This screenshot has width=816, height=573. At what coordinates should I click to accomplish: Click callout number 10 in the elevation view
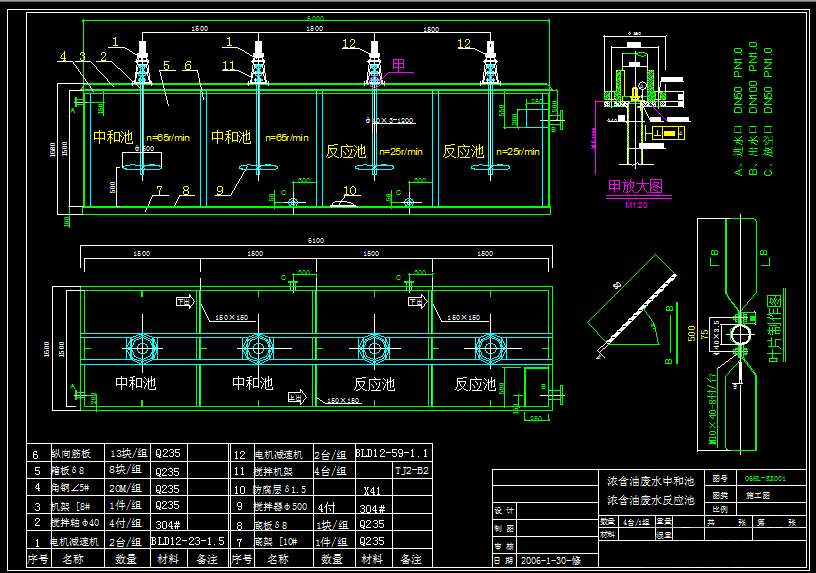pyautogui.click(x=350, y=190)
